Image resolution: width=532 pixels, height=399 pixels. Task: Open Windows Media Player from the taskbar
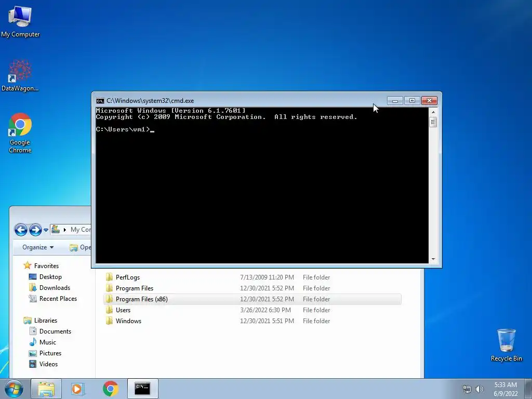(x=78, y=389)
